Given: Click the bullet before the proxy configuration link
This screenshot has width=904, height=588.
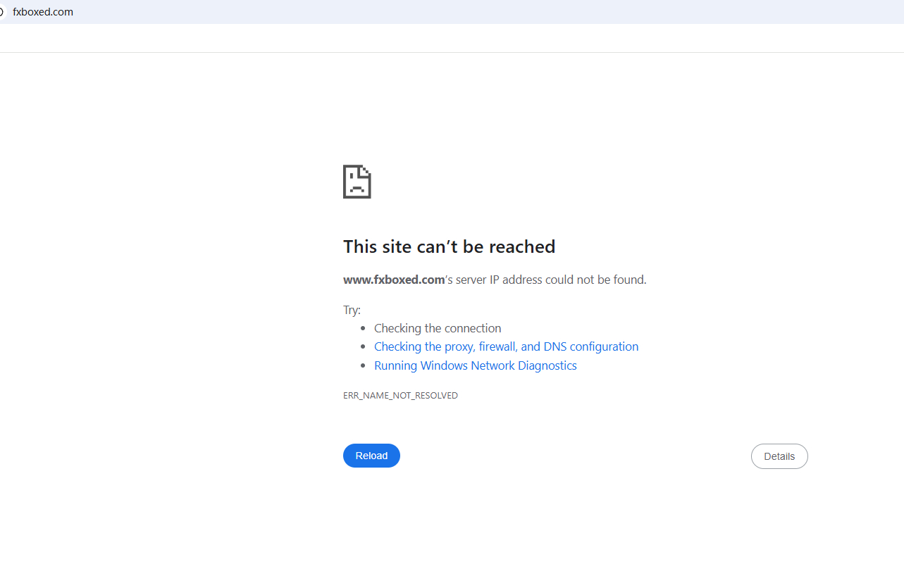Looking at the screenshot, I should (363, 347).
